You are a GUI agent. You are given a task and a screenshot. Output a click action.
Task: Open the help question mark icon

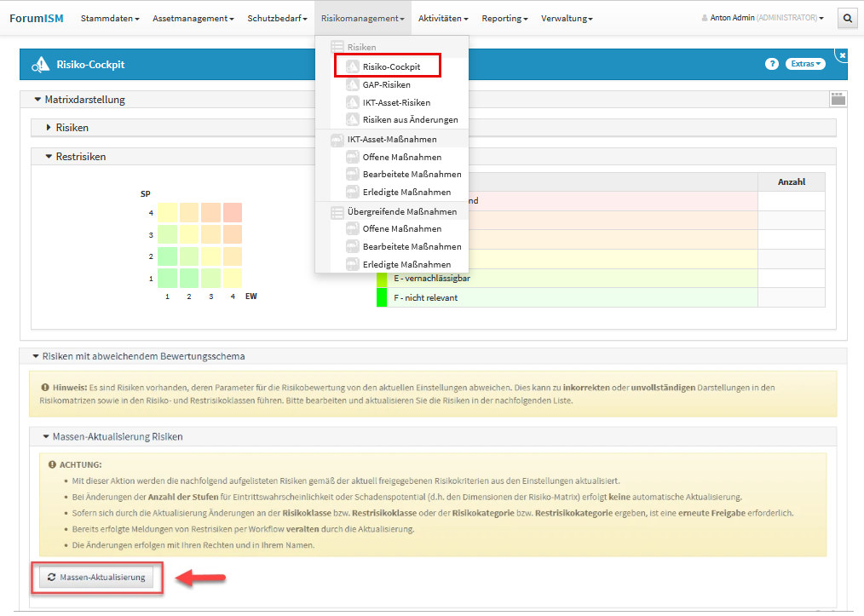coord(772,64)
